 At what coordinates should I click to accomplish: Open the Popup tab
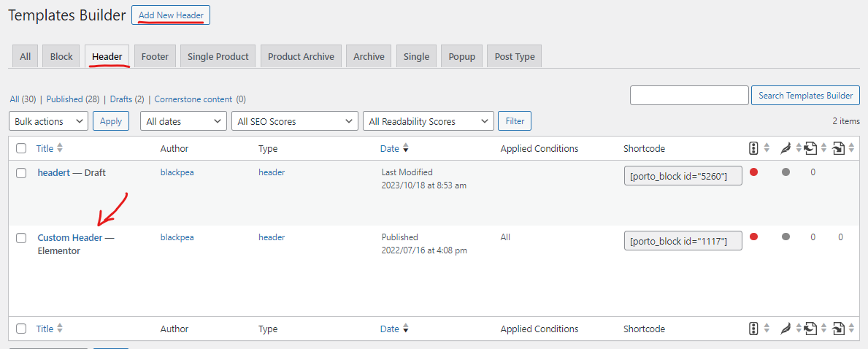pos(462,56)
